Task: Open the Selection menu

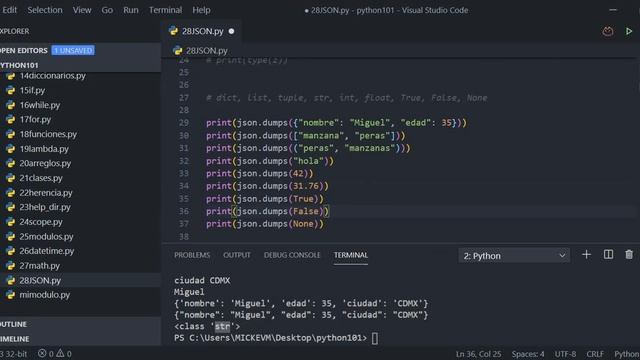Action: 45,10
